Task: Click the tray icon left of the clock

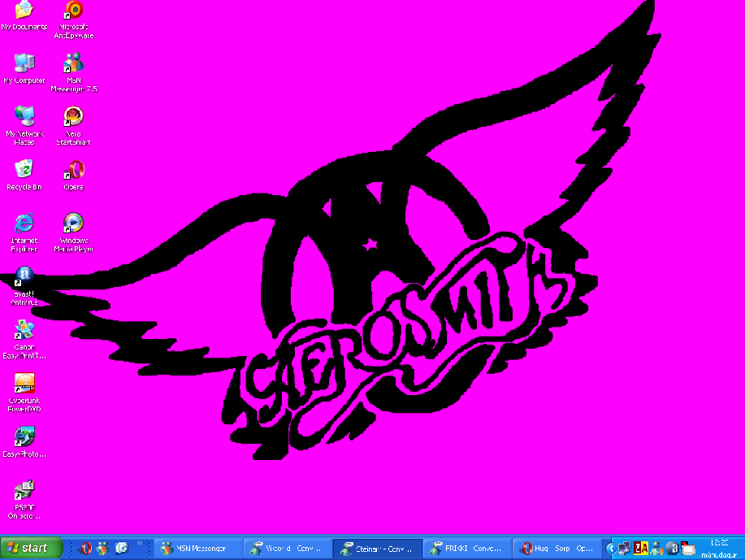Action: pyautogui.click(x=687, y=549)
